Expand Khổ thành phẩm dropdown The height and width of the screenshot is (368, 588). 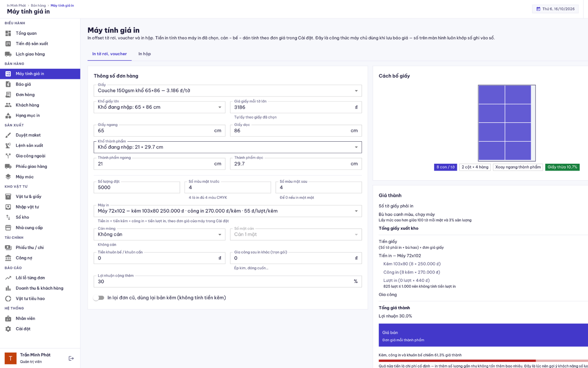click(228, 147)
